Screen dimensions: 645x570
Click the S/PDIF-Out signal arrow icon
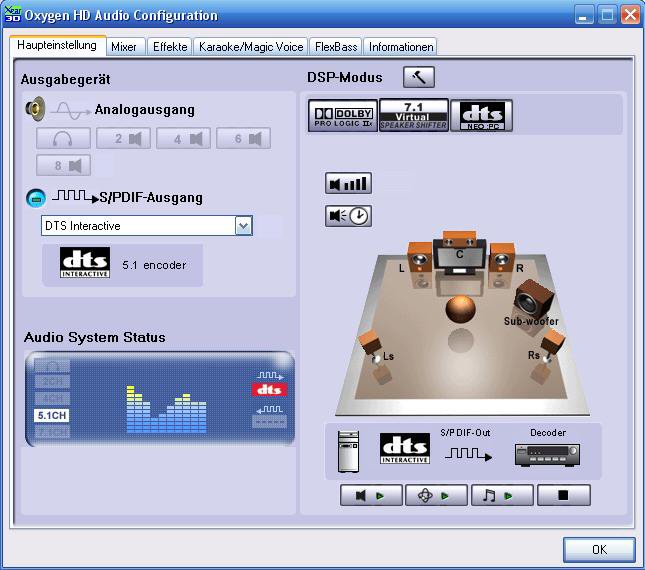coord(468,454)
